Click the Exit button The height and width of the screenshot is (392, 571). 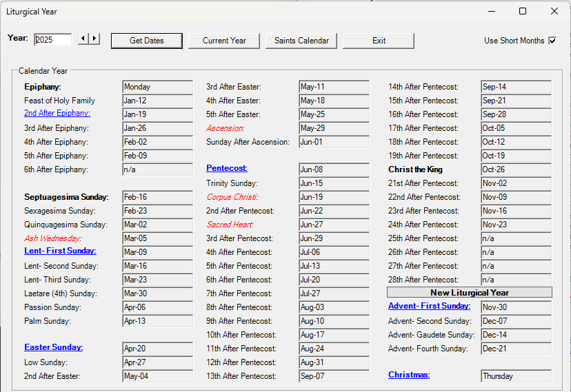tap(379, 41)
